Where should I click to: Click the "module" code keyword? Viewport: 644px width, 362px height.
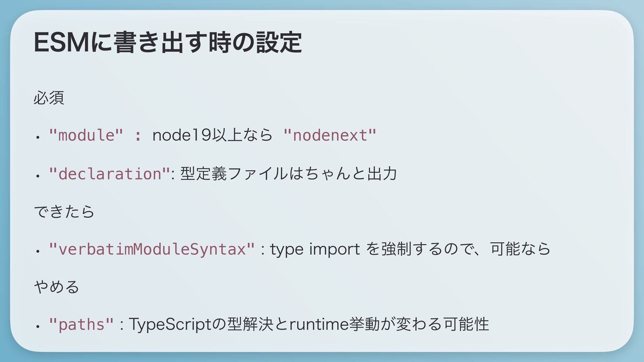[x=86, y=135]
